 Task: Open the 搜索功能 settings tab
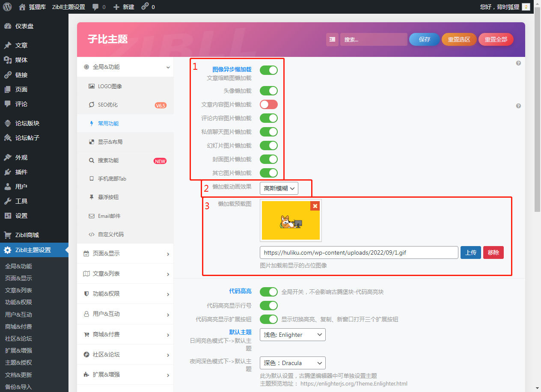[108, 160]
